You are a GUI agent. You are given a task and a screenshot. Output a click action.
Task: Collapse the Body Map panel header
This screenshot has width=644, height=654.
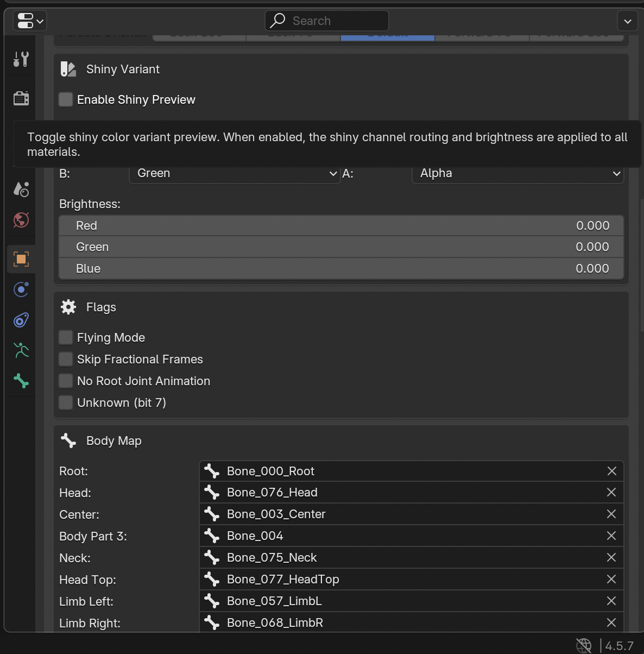(341, 441)
